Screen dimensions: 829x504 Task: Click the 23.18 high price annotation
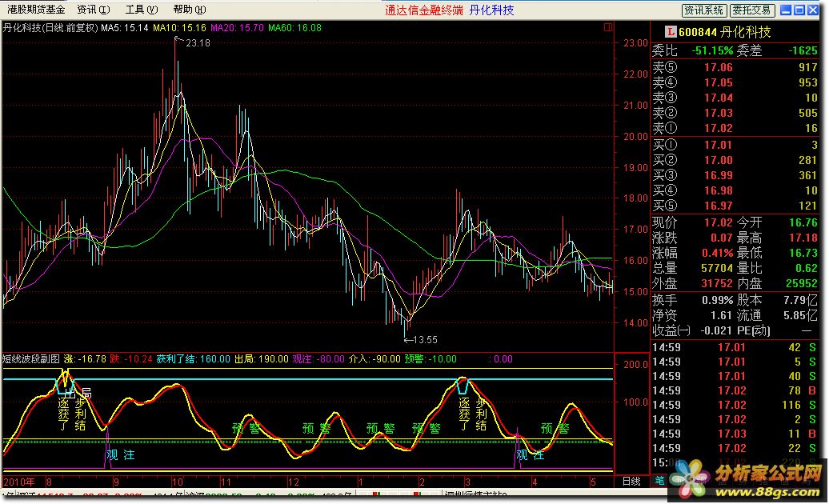pos(198,43)
